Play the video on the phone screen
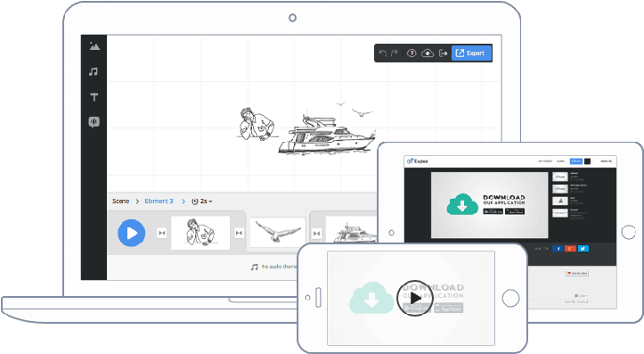 [x=415, y=299]
